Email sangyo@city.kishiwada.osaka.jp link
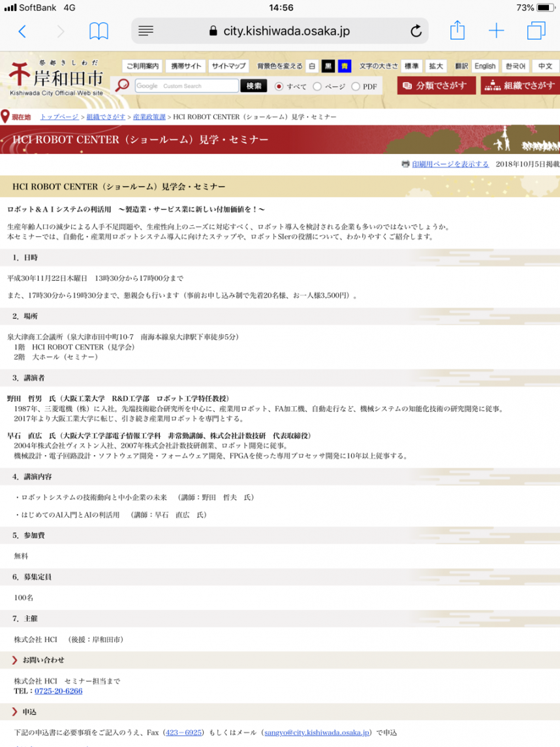Viewport: 560px width, 747px height. tap(317, 733)
